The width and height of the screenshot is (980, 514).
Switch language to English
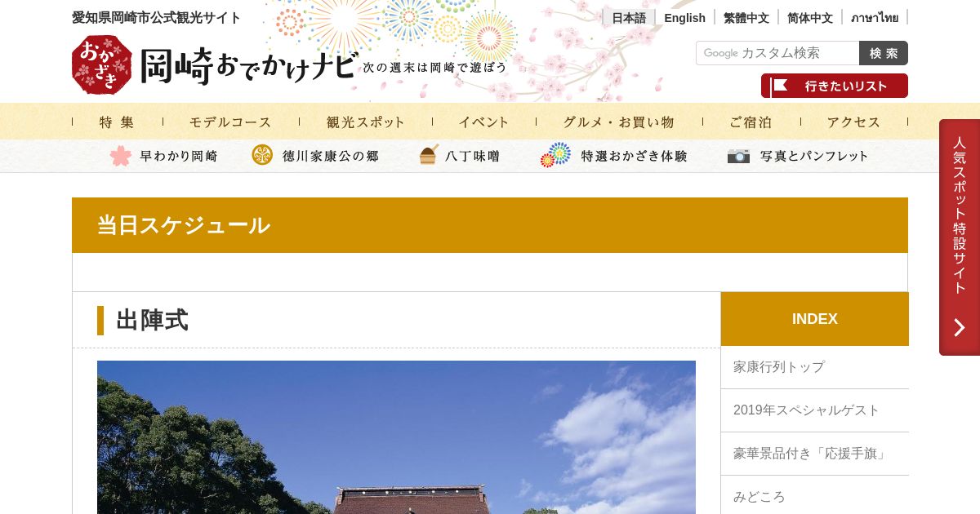point(684,18)
